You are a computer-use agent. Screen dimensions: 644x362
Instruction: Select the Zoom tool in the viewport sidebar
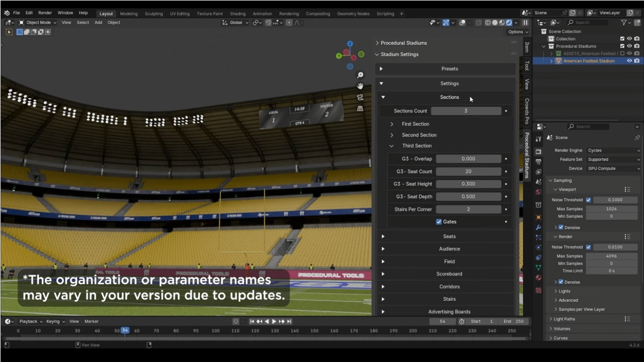[359, 75]
